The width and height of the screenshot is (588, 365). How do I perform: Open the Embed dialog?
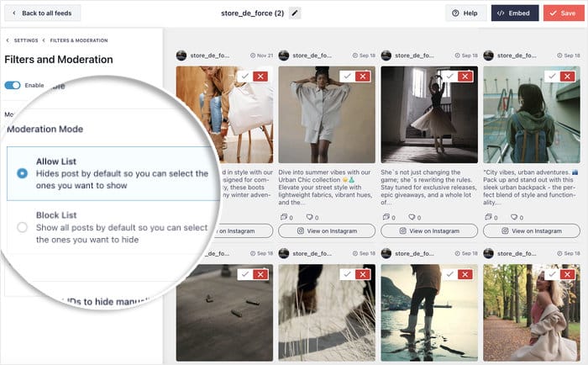click(514, 13)
